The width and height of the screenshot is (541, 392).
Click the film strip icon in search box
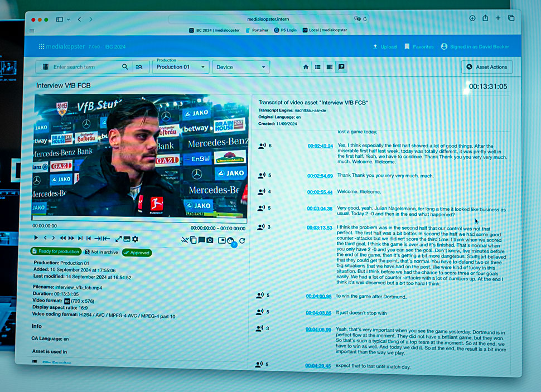click(x=45, y=66)
